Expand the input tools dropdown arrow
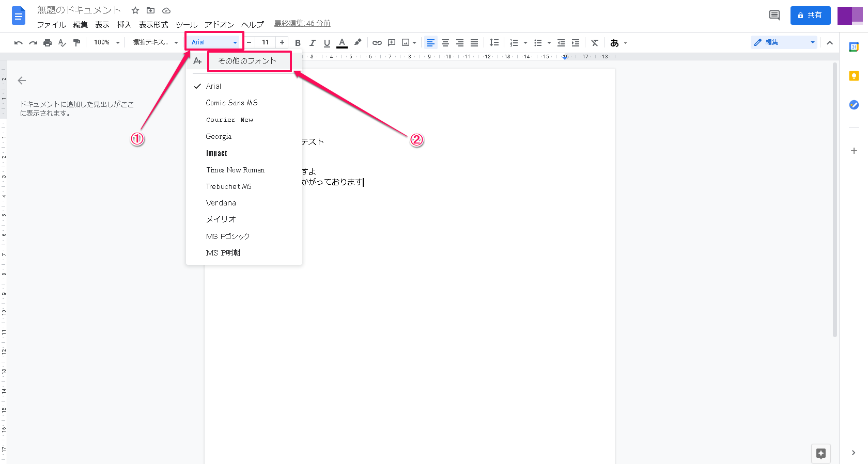Viewport: 868px width, 464px height. [625, 43]
